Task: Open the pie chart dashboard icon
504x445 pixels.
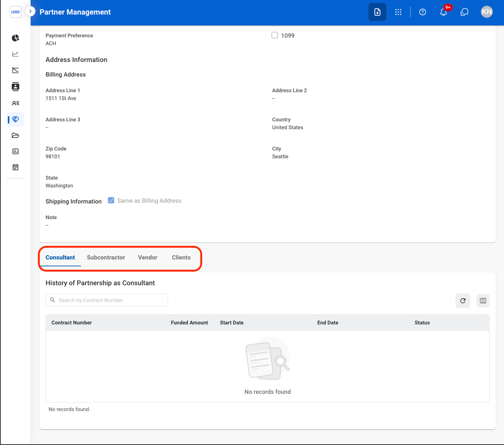Action: click(x=15, y=38)
